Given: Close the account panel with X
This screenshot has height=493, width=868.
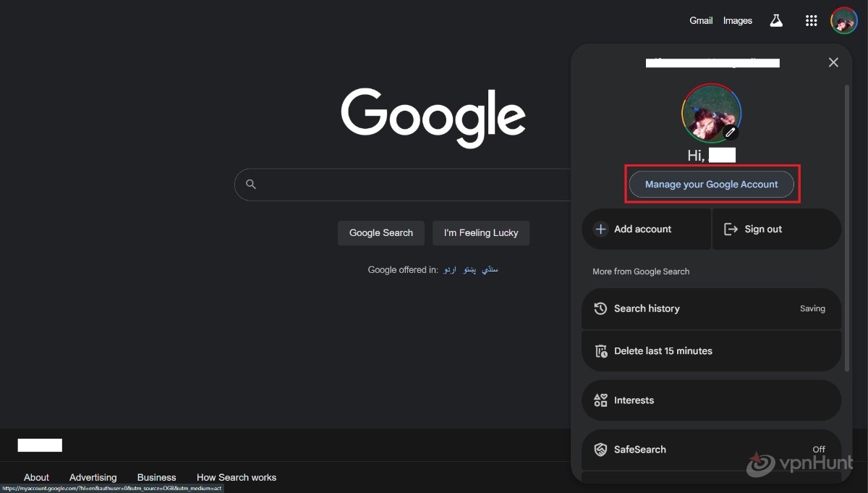Looking at the screenshot, I should 833,62.
